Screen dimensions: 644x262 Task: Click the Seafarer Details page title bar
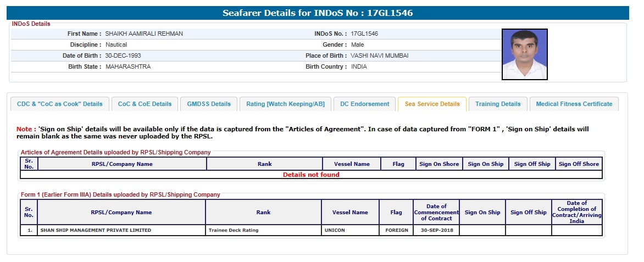(x=318, y=13)
